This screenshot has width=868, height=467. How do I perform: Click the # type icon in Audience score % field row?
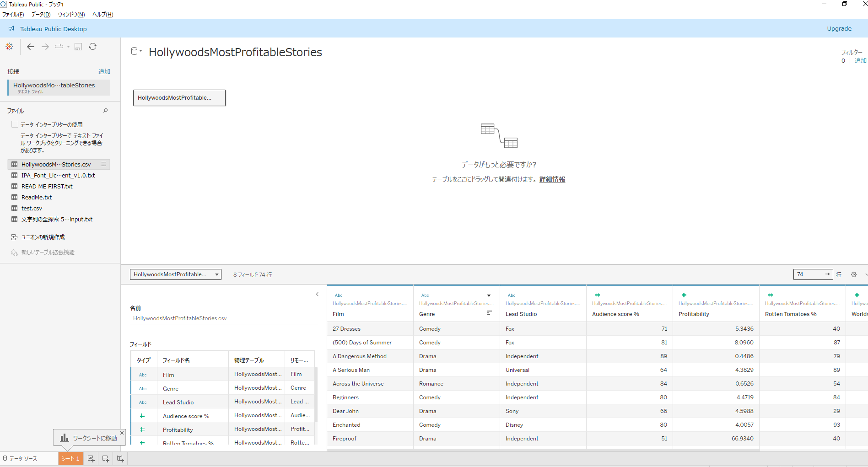142,416
